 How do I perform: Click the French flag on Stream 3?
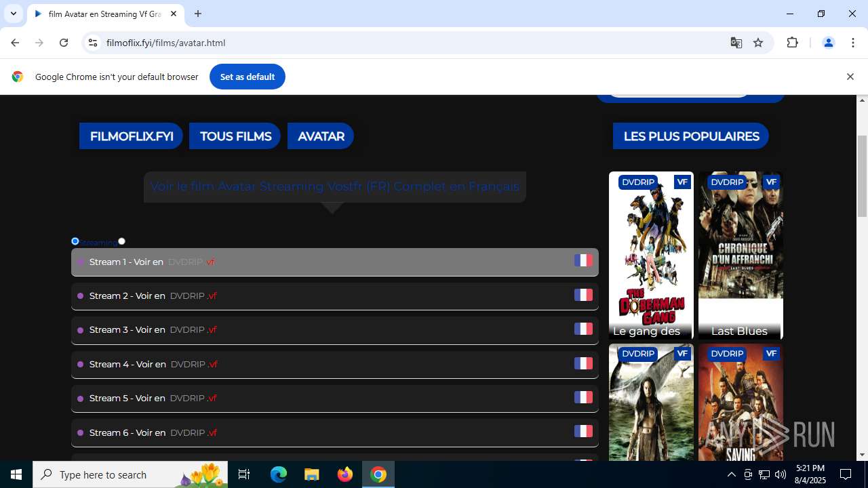pos(583,329)
